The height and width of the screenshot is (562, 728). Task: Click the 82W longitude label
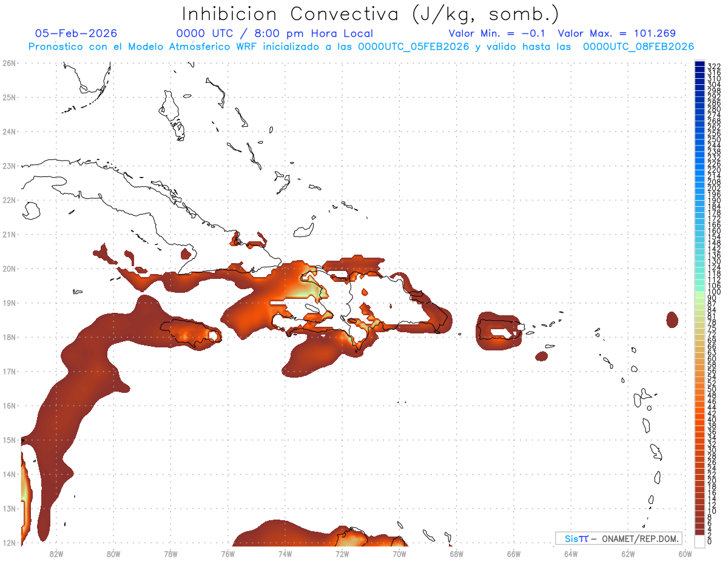click(x=56, y=554)
